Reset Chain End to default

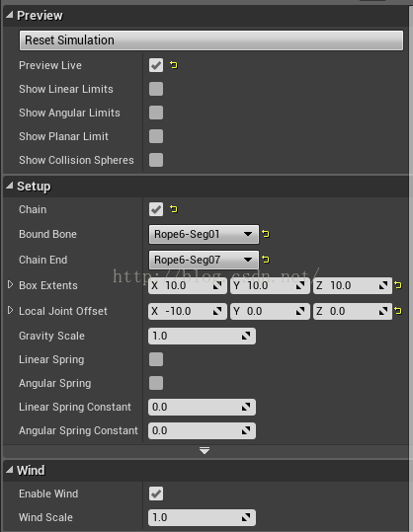(x=266, y=260)
